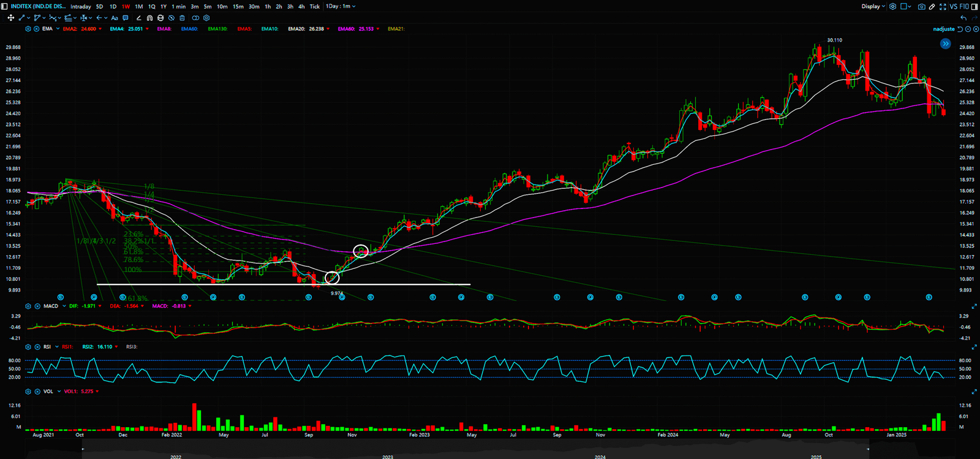Click the screenshot camera icon
980x459 pixels.
click(x=922, y=7)
